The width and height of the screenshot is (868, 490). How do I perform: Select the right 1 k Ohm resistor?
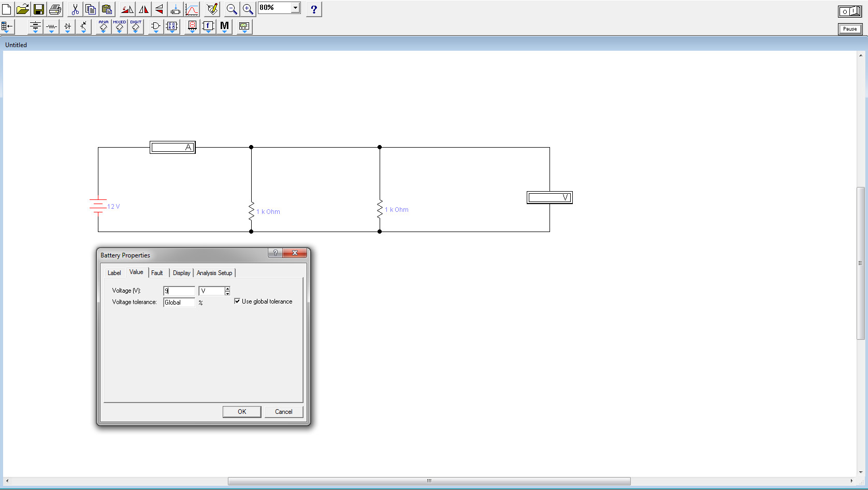click(380, 209)
